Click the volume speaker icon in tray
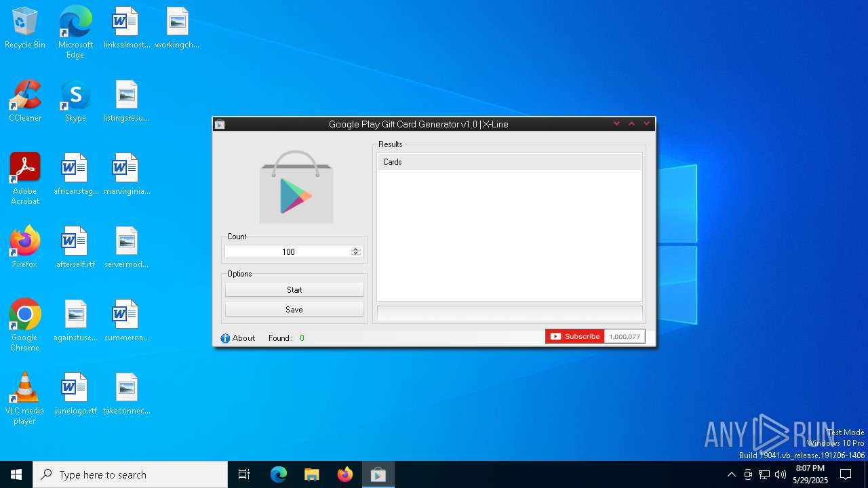The height and width of the screenshot is (488, 868). 781,474
